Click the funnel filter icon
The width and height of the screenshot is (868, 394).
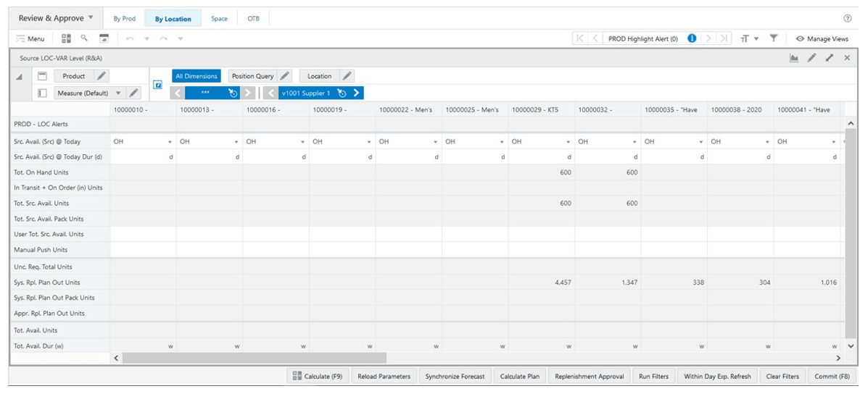[x=774, y=38]
